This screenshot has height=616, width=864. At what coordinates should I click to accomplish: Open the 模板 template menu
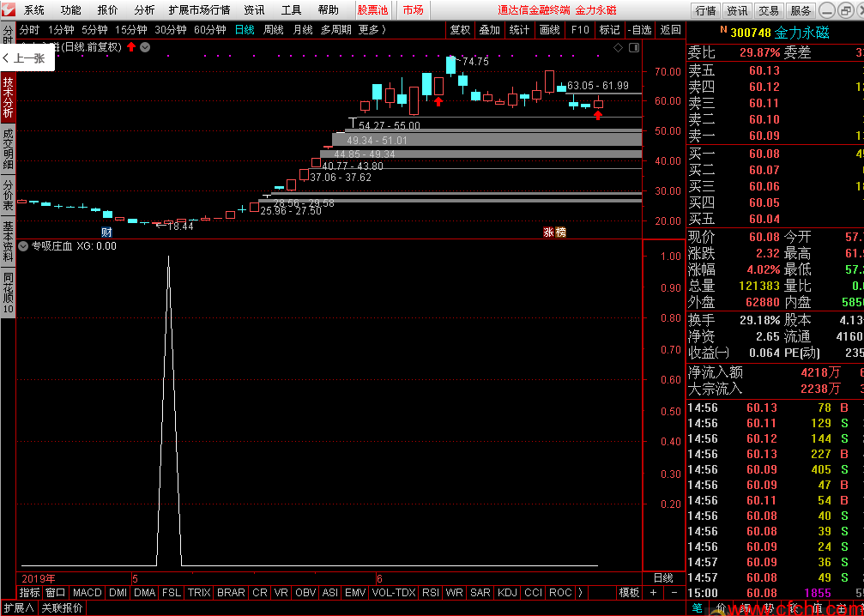coord(629,593)
